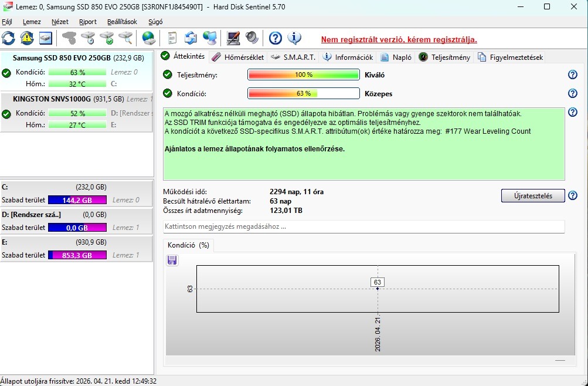Click the 2294 nap, 11 óra value
This screenshot has width=588, height=386.
[x=297, y=192]
